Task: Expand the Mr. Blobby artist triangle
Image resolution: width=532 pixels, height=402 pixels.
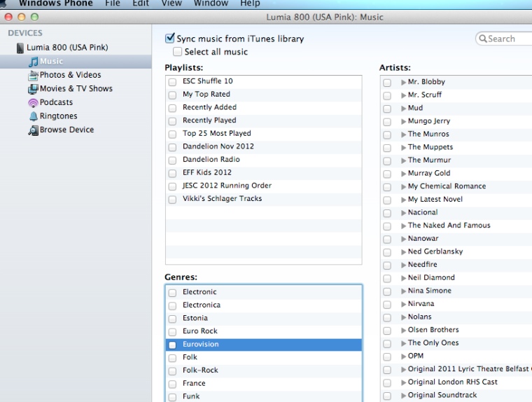Action: 403,82
